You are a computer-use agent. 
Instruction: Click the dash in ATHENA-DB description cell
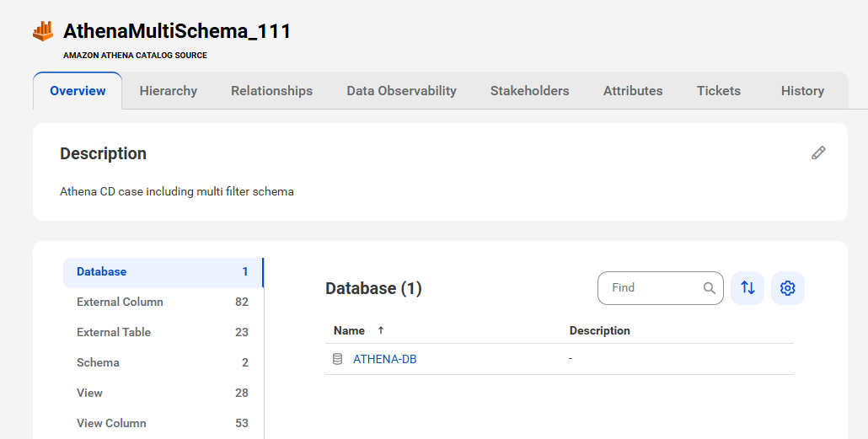pyautogui.click(x=571, y=359)
